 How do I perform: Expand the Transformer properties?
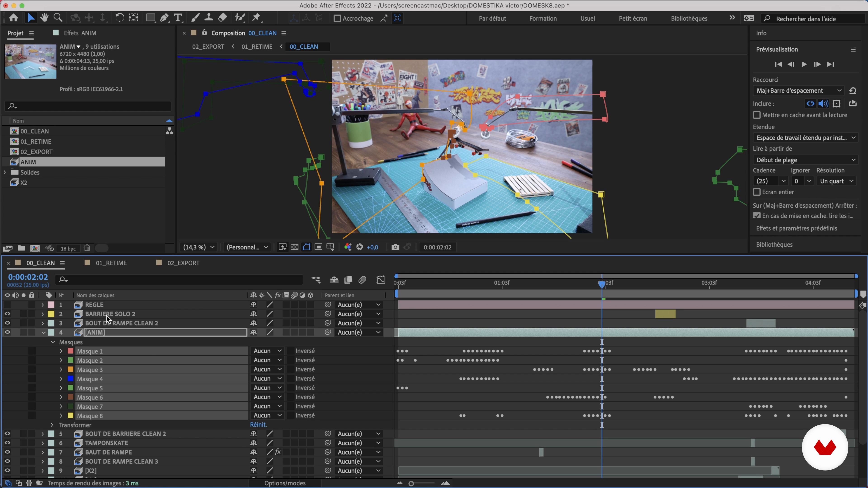52,425
